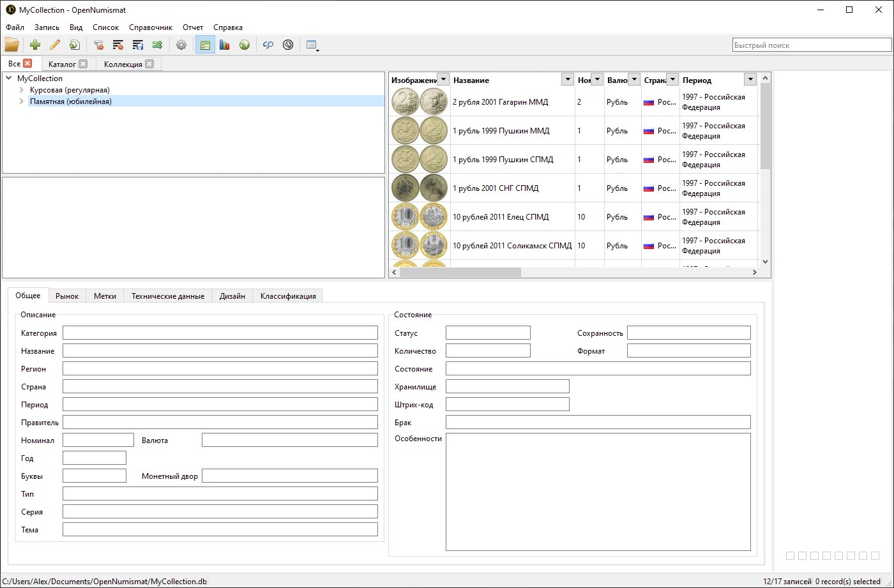This screenshot has width=894, height=588.
Task: Close the Коллекция tab
Action: click(149, 64)
